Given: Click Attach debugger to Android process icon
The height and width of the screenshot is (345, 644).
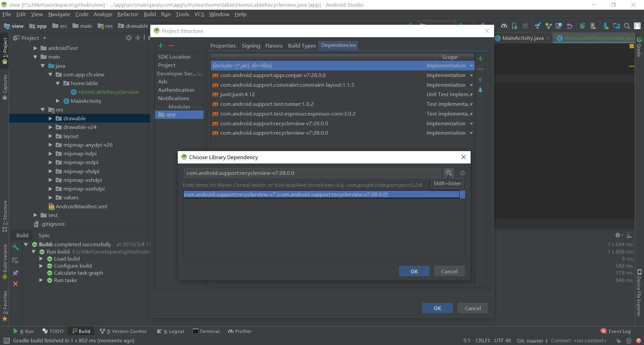Looking at the screenshot, I should pos(515,26).
